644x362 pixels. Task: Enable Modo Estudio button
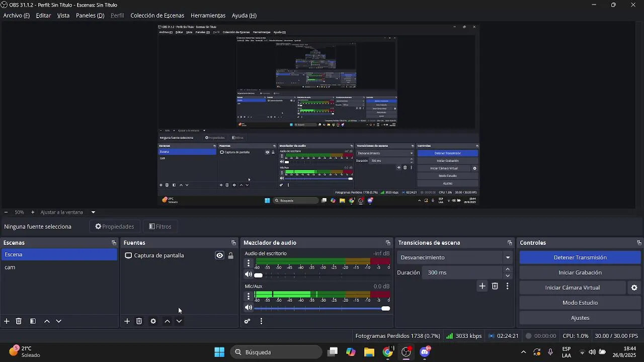pyautogui.click(x=580, y=303)
